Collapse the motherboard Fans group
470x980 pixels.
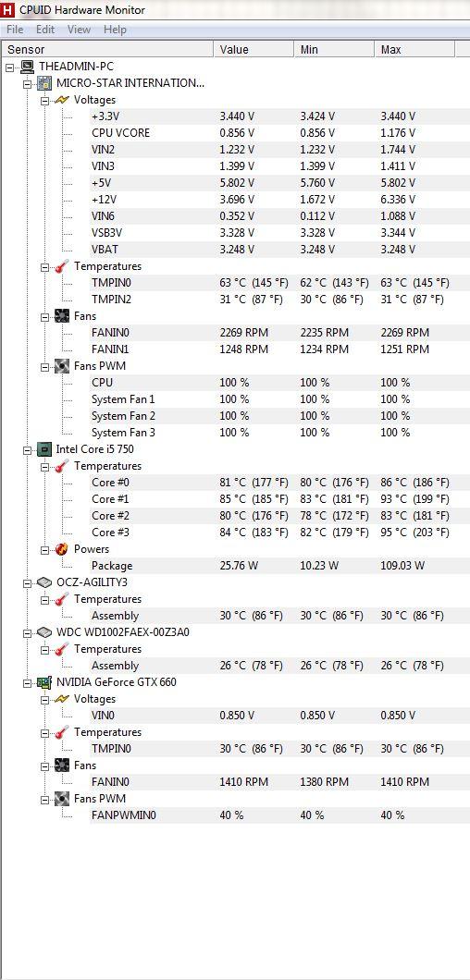(45, 316)
